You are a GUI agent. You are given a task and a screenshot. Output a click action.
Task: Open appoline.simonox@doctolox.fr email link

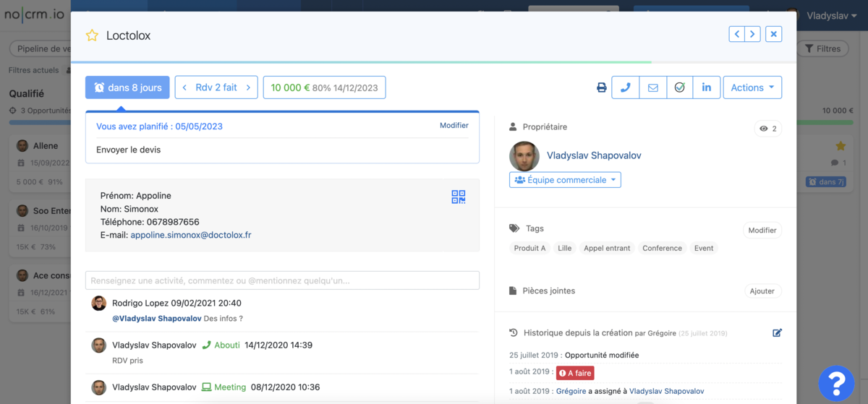191,235
